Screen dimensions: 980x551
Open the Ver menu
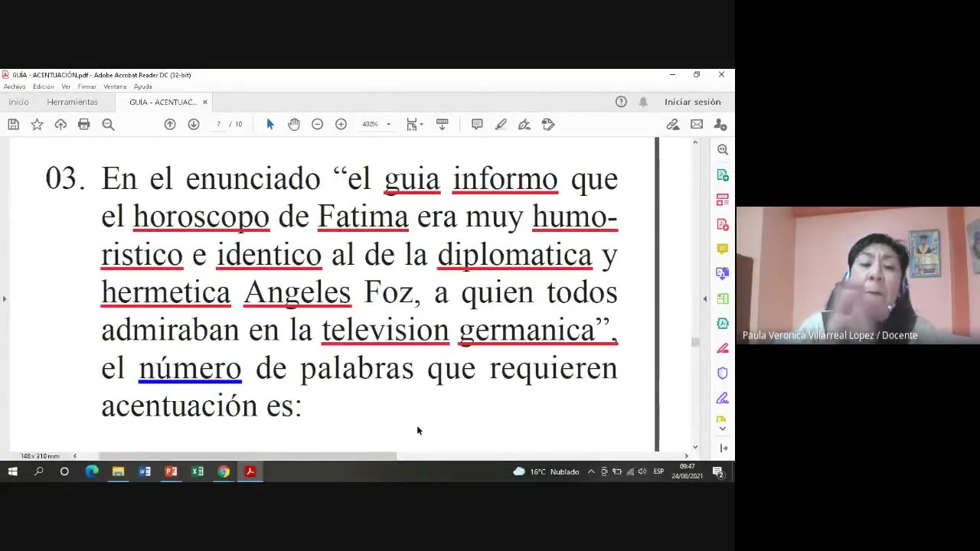(66, 86)
